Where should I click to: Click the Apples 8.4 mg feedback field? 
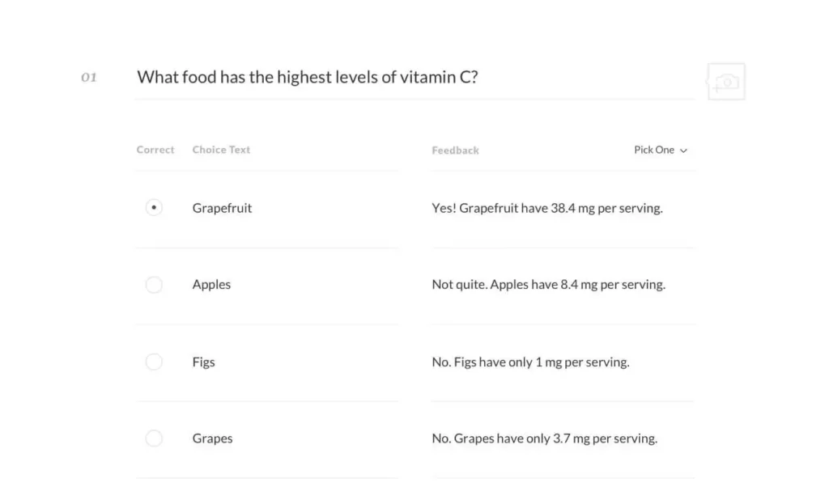(x=548, y=285)
